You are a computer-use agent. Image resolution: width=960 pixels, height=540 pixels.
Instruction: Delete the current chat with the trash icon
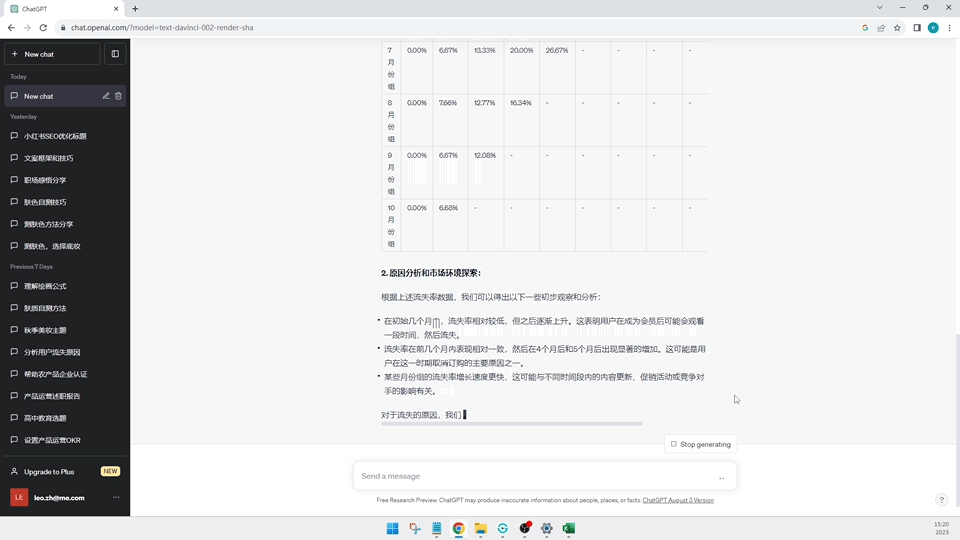point(118,96)
